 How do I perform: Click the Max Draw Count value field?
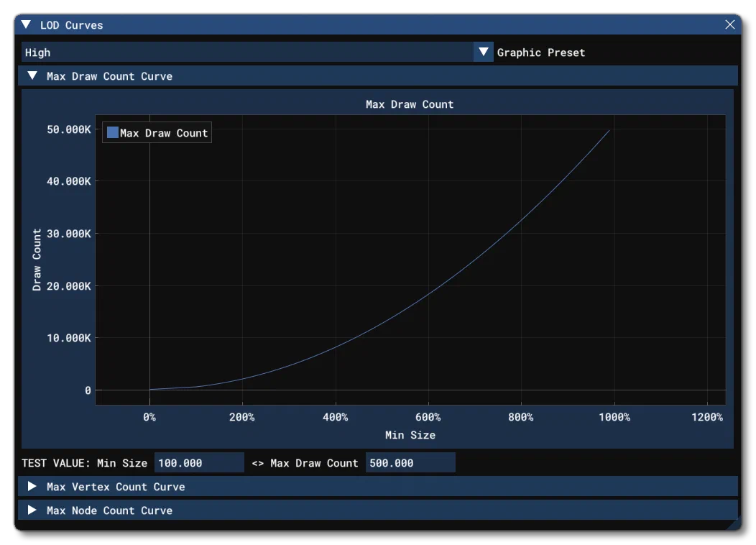tap(410, 463)
